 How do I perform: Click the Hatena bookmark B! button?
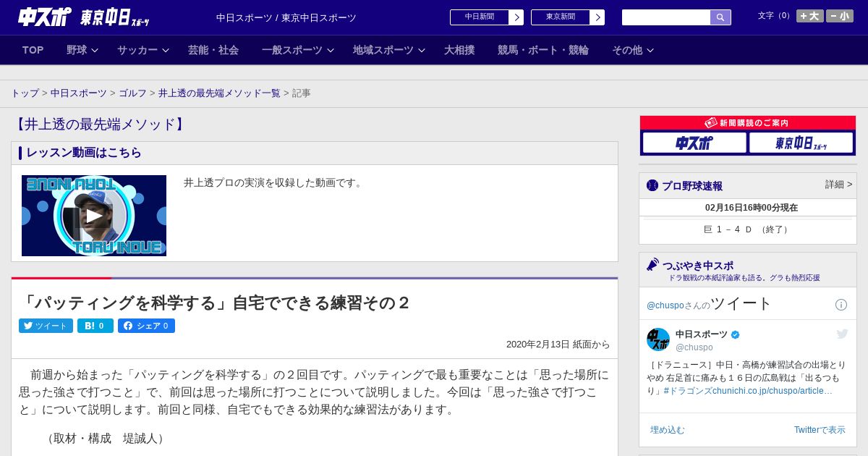(95, 326)
